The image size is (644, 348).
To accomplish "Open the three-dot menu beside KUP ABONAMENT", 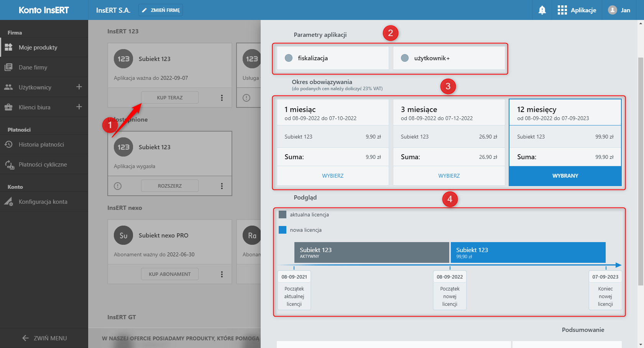I will (222, 274).
